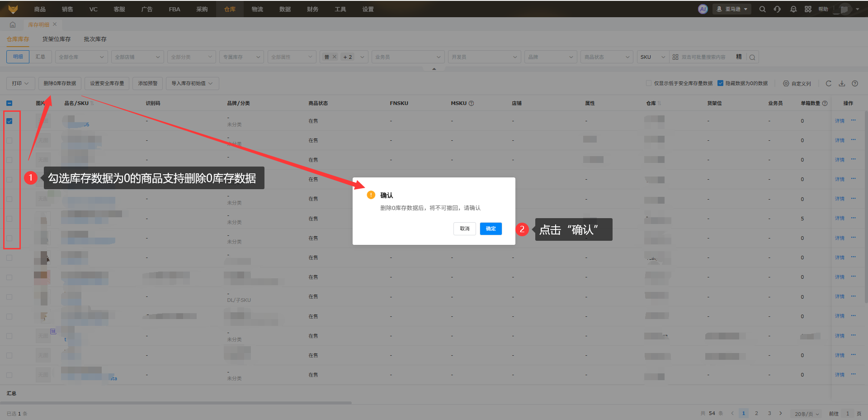
Task: Click the 删除0库存数据 button
Action: [x=60, y=83]
